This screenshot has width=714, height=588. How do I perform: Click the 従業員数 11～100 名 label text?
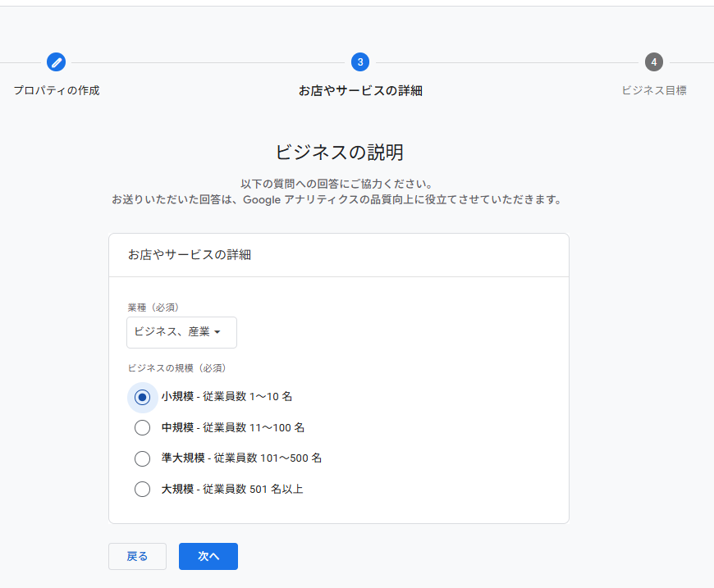[x=254, y=427]
